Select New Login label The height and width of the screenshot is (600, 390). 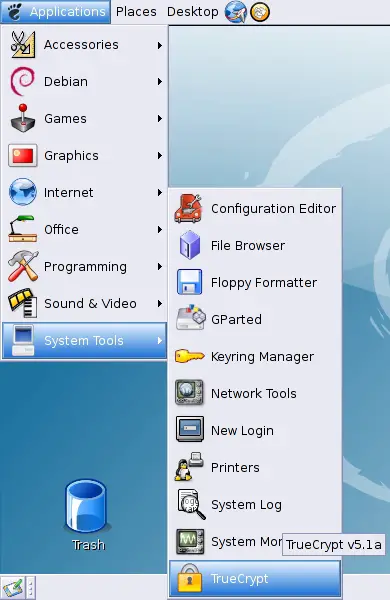tap(242, 430)
